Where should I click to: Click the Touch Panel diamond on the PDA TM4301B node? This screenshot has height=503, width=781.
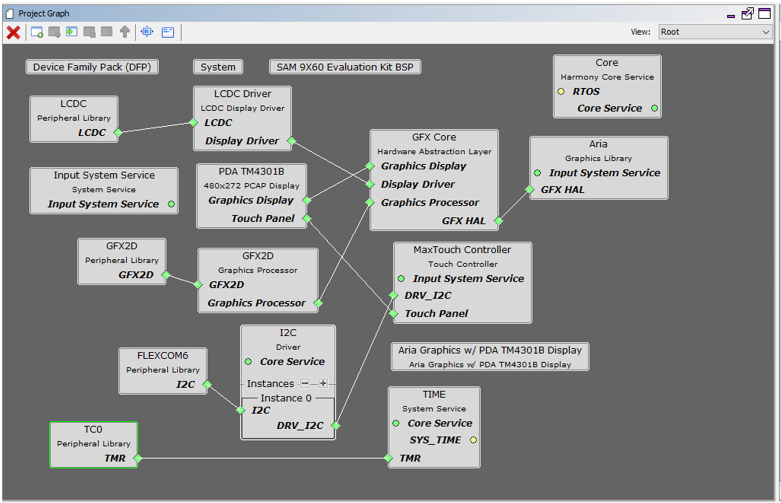[307, 219]
